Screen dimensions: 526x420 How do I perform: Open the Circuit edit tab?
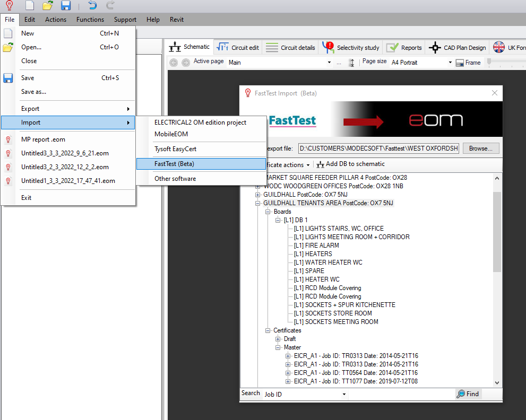coord(237,48)
